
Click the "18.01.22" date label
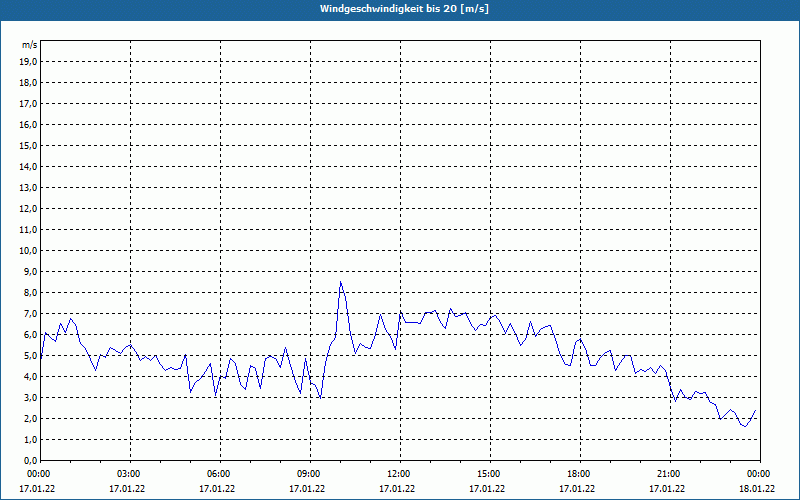757,489
